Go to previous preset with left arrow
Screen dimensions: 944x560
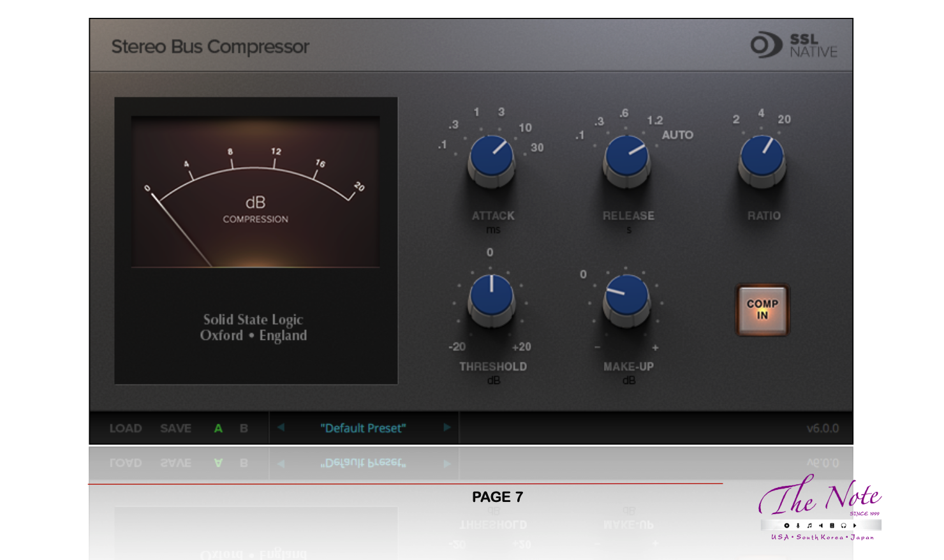(x=281, y=427)
